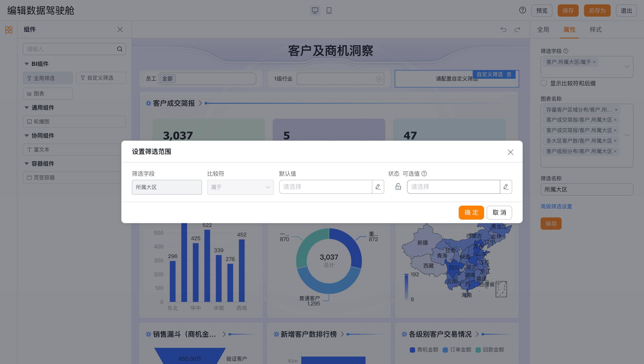Click the redo arrow icon
Screen dimensions: 644x364
click(x=517, y=30)
